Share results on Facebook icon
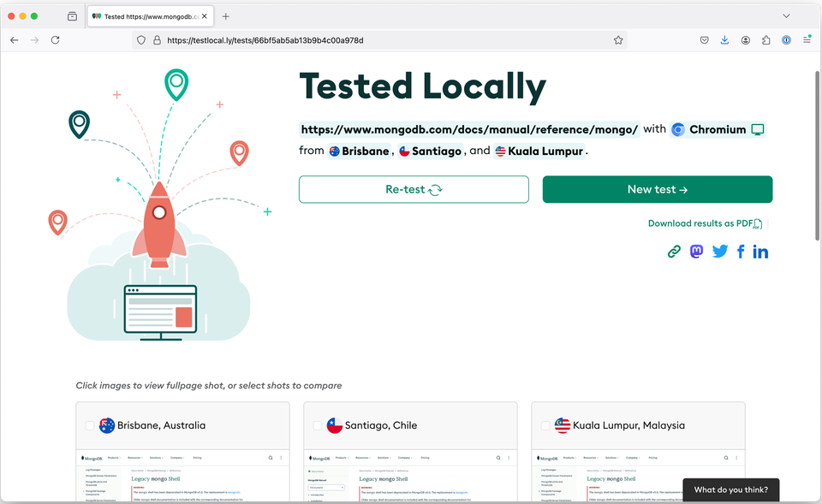This screenshot has width=822, height=504. 741,252
